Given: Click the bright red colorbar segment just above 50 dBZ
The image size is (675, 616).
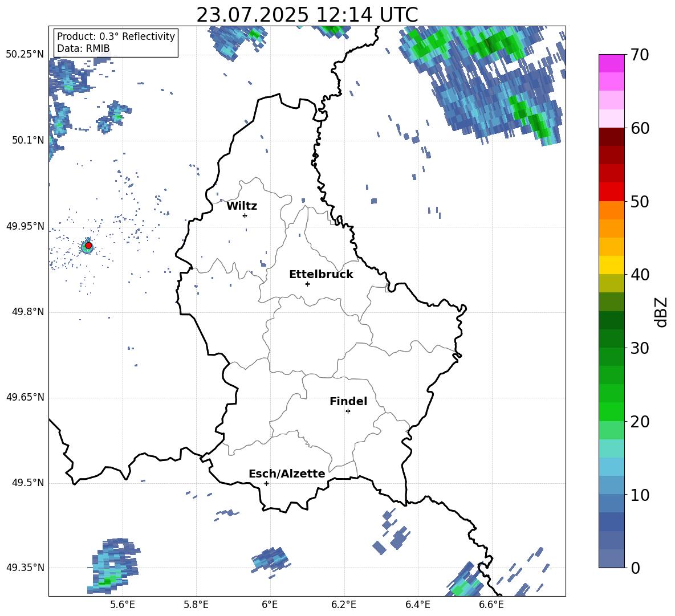Looking at the screenshot, I should tap(611, 192).
